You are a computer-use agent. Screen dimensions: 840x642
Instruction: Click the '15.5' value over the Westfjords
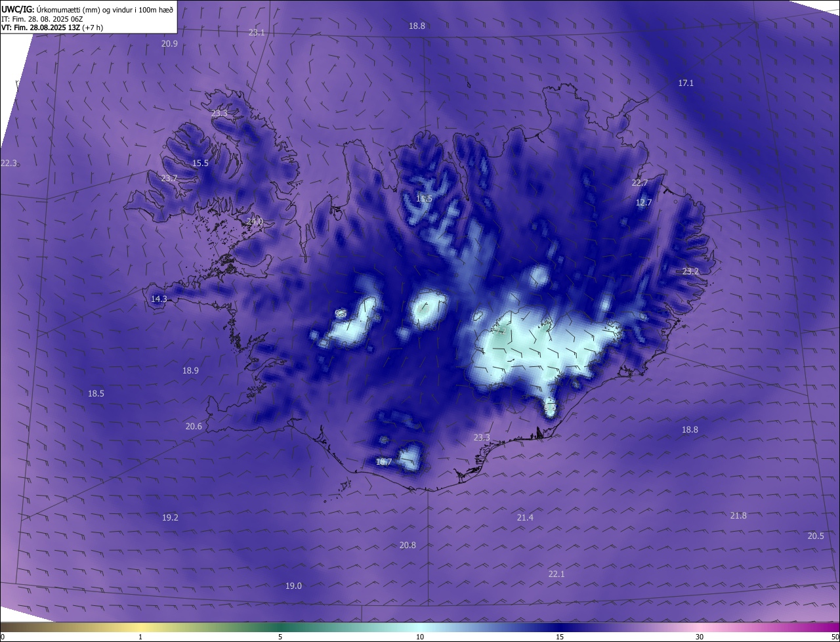coord(200,163)
